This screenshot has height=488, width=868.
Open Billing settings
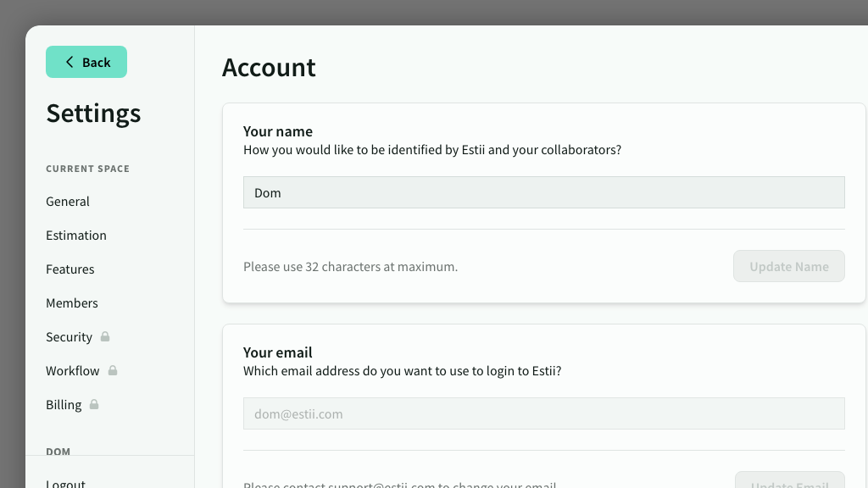pos(64,405)
